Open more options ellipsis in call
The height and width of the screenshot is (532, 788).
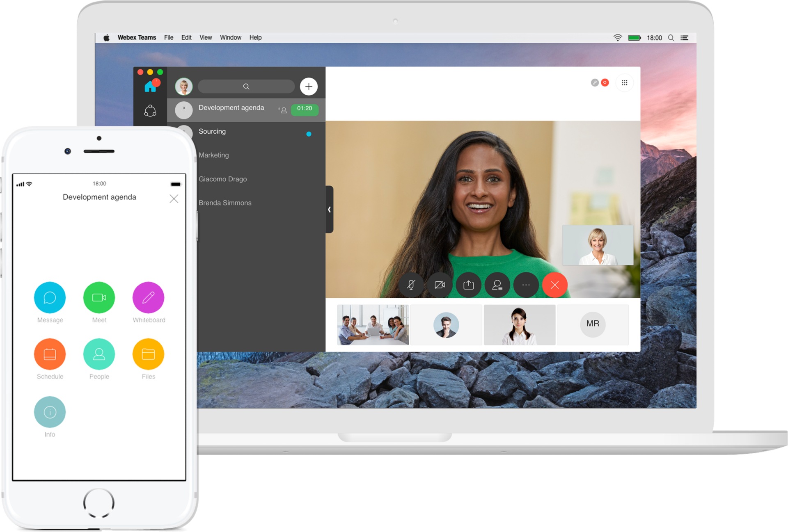point(526,285)
